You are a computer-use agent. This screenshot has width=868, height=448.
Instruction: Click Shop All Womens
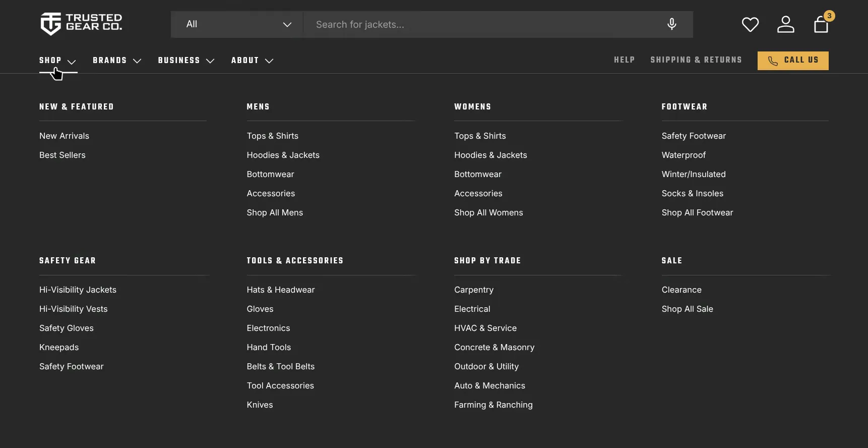tap(488, 212)
